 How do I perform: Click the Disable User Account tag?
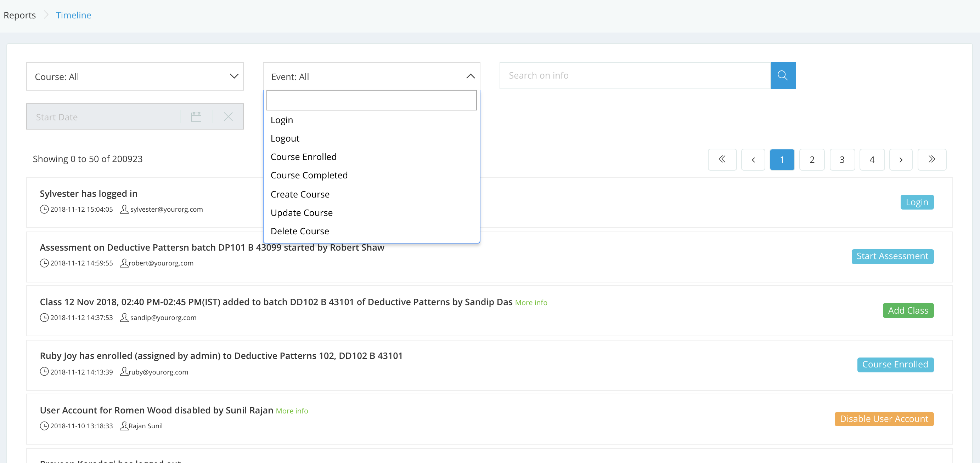pyautogui.click(x=884, y=419)
